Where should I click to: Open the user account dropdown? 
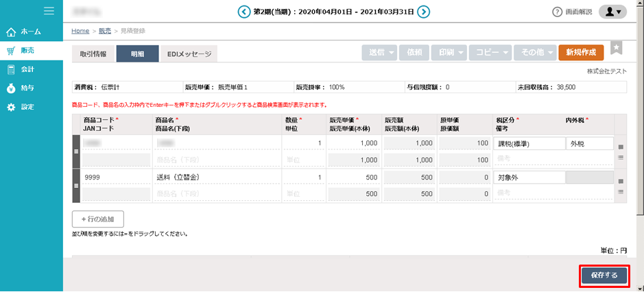click(x=612, y=12)
